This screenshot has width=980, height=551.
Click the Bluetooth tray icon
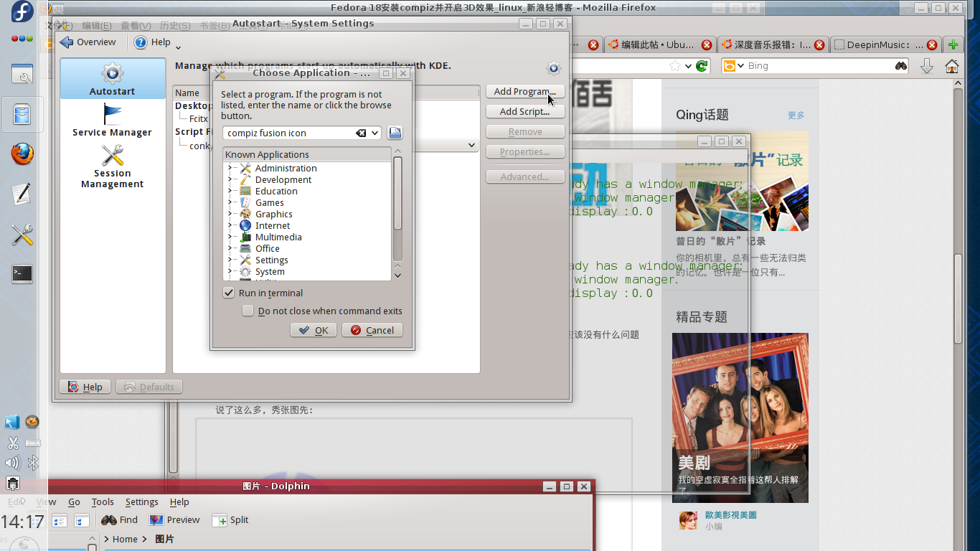(x=33, y=463)
